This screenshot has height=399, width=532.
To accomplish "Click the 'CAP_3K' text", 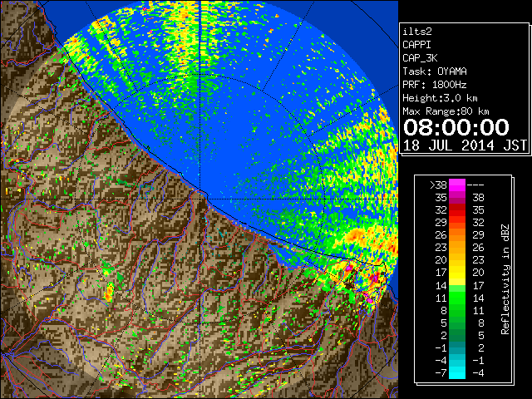I will pos(420,58).
